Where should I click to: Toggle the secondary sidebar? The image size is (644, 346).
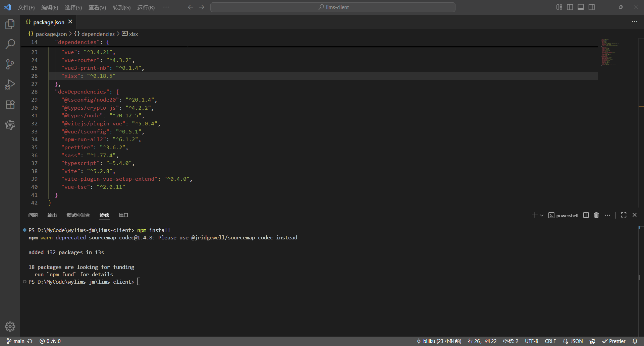pos(591,7)
